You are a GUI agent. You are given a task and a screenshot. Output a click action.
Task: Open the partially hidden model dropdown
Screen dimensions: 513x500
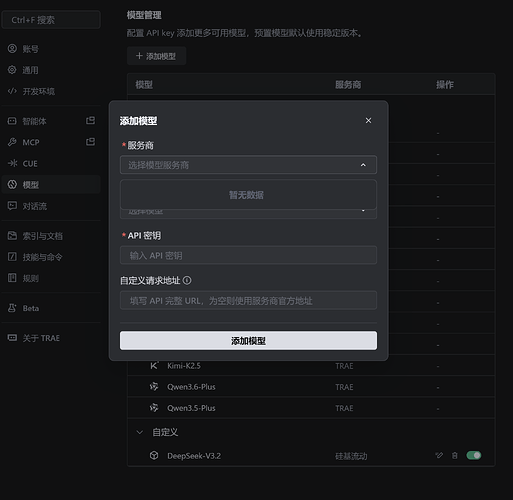click(248, 214)
